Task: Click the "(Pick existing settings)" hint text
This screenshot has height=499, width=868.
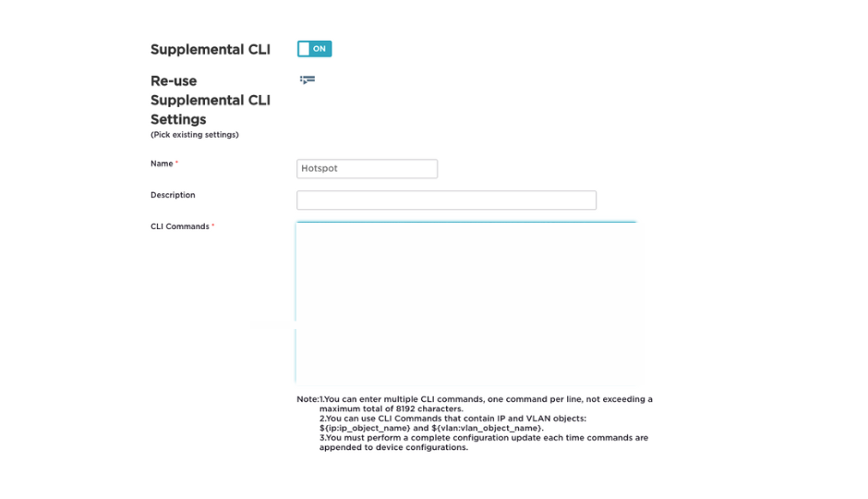Action: point(195,135)
